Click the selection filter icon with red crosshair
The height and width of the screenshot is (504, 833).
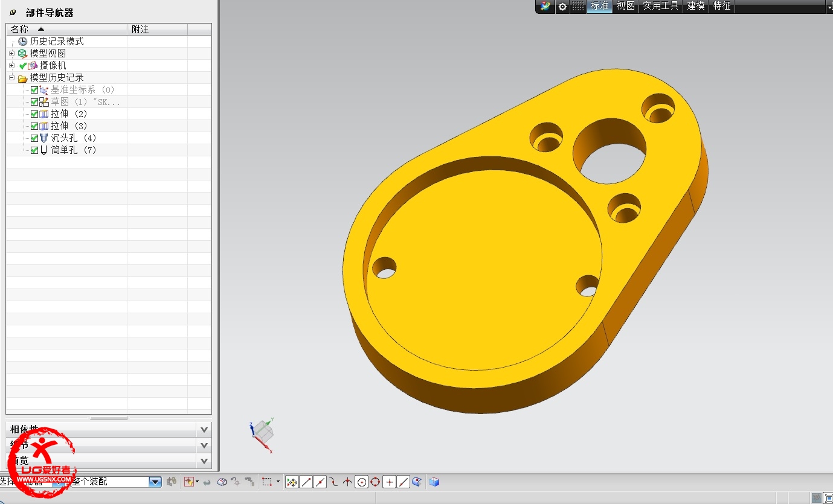coord(189,482)
